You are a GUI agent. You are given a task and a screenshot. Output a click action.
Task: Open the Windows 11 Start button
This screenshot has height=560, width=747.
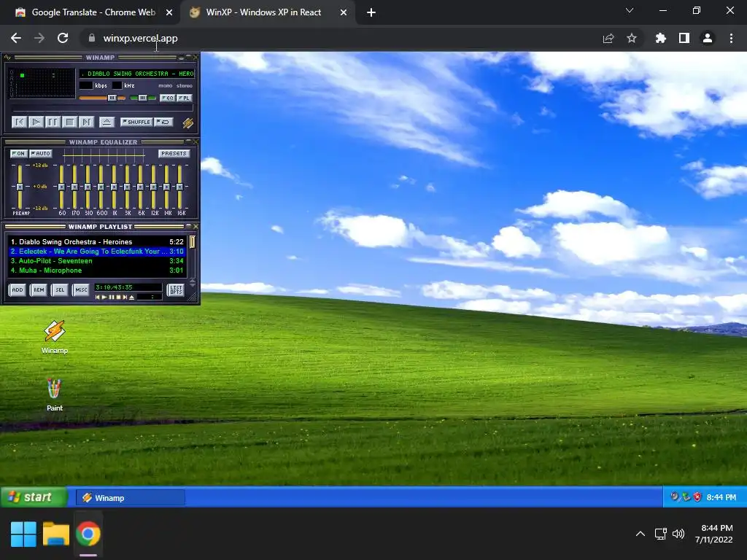[x=23, y=534]
